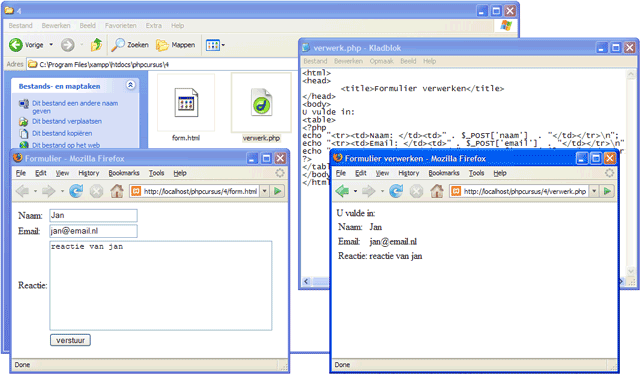The width and height of the screenshot is (640, 374).
Task: Click the forward arrow icon in Explorer toolbar
Action: 68,45
